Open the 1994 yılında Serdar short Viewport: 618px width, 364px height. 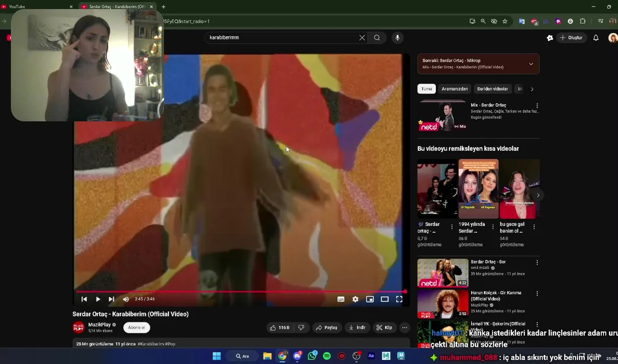tap(478, 189)
